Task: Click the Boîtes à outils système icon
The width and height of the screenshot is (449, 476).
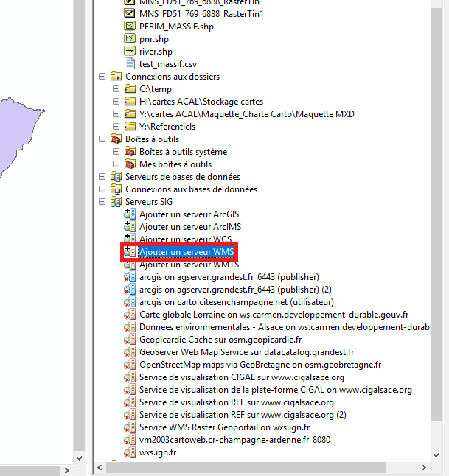Action: tap(130, 152)
